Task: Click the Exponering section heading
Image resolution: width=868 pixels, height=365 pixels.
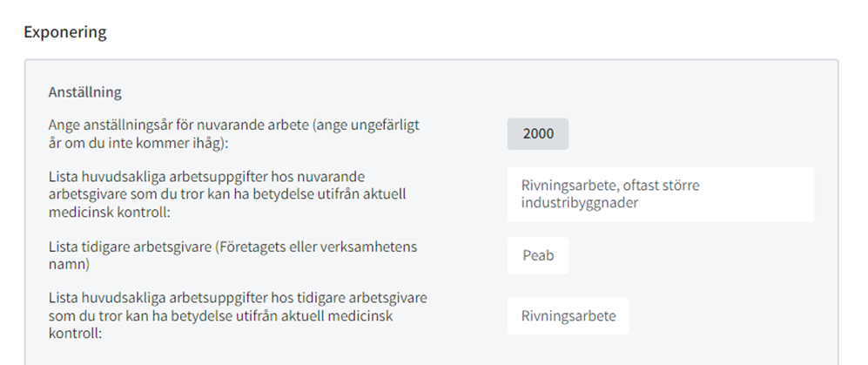Action: tap(65, 32)
